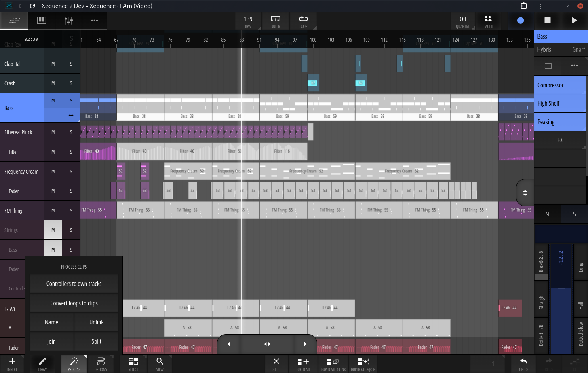Image resolution: width=588 pixels, height=373 pixels.
Task: Add a sub-track under the Bass track
Action: (x=53, y=115)
